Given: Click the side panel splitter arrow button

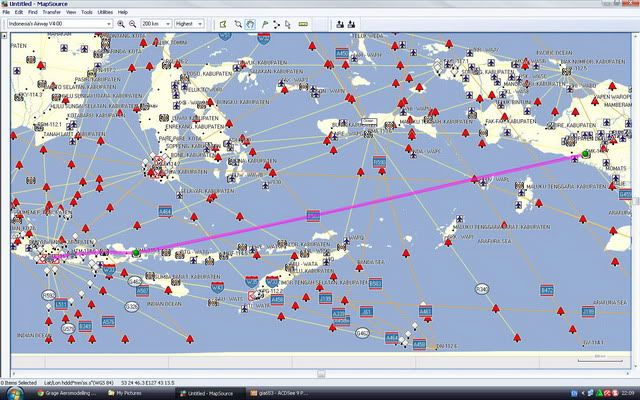Looking at the screenshot, I should tap(4, 36).
